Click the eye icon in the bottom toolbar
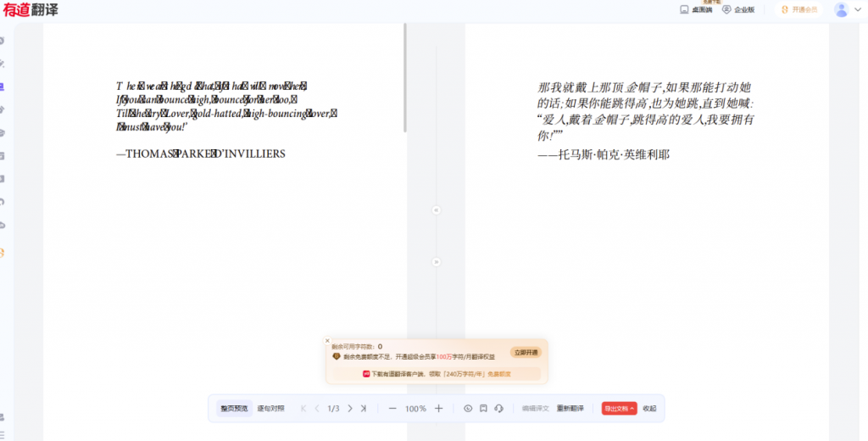Image resolution: width=868 pixels, height=441 pixels. (468, 408)
